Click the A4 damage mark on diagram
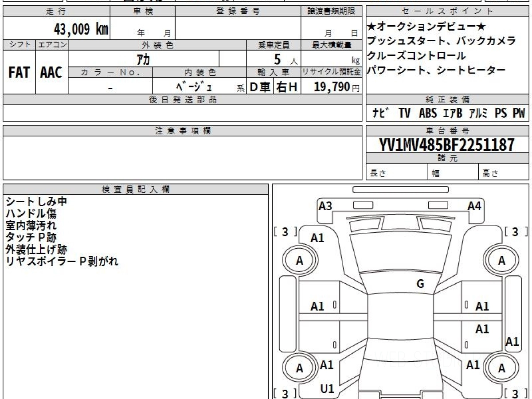532x399 pixels. coord(474,206)
